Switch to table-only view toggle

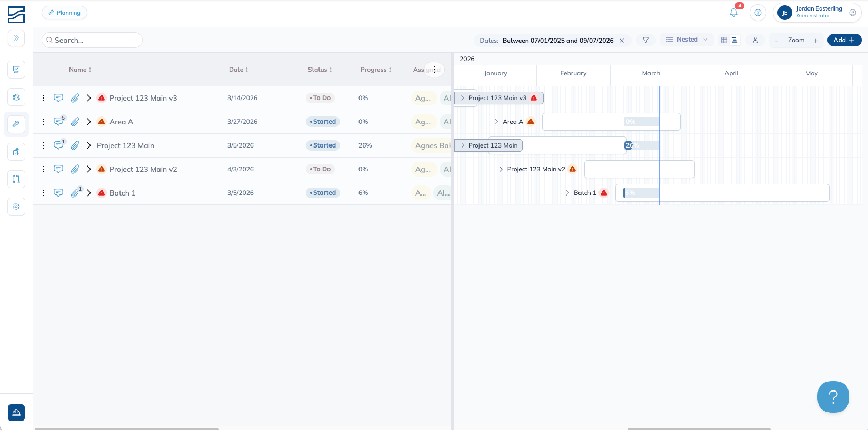[x=724, y=40]
